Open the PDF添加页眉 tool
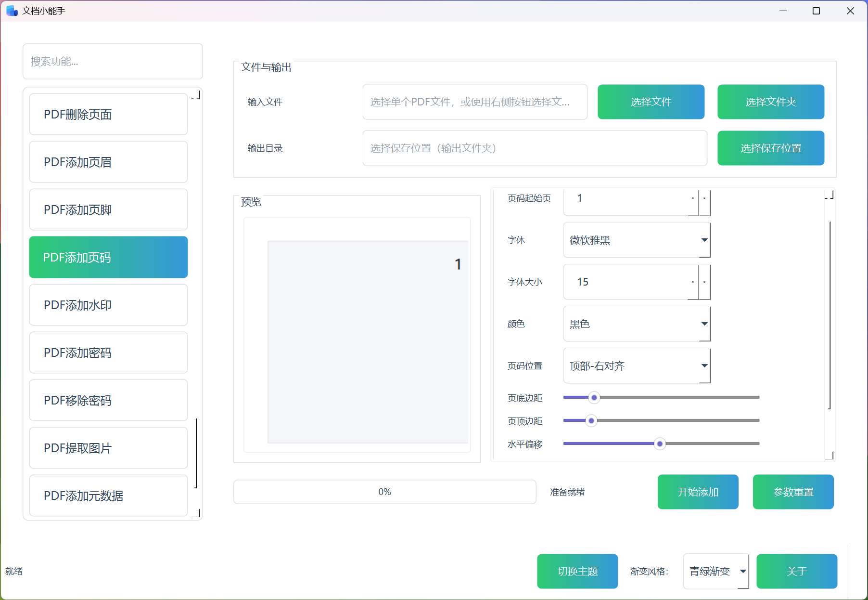The image size is (868, 600). (x=108, y=162)
